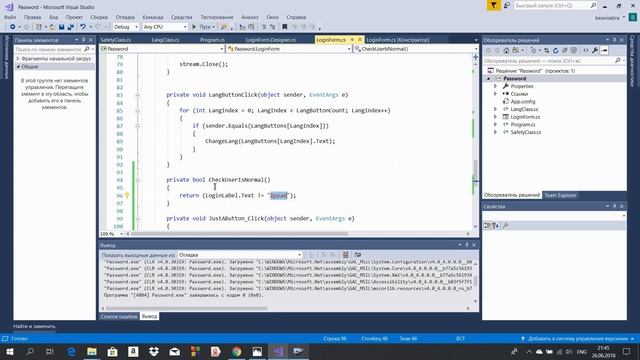
Task: Expand the LangClass.cs node
Action: [x=496, y=109]
